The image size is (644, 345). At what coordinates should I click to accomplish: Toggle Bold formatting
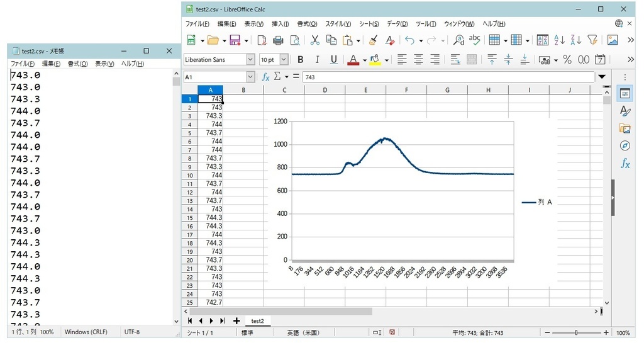[300, 60]
